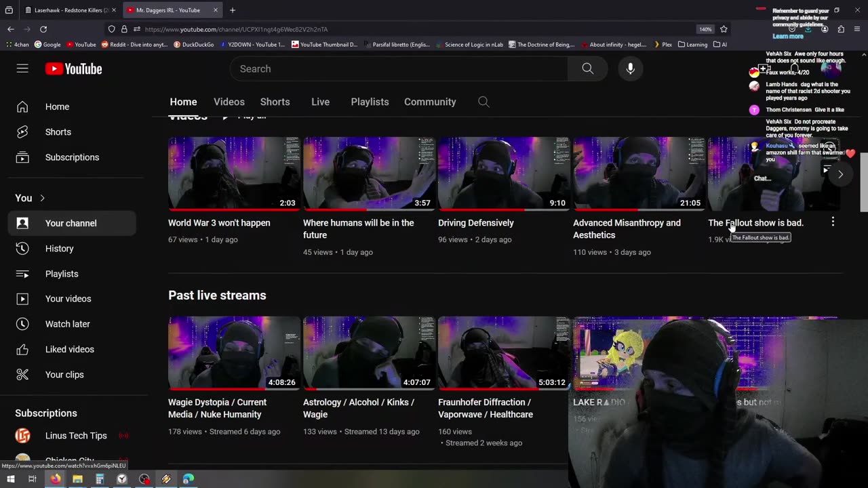Open Calculator from taskbar

(x=100, y=479)
